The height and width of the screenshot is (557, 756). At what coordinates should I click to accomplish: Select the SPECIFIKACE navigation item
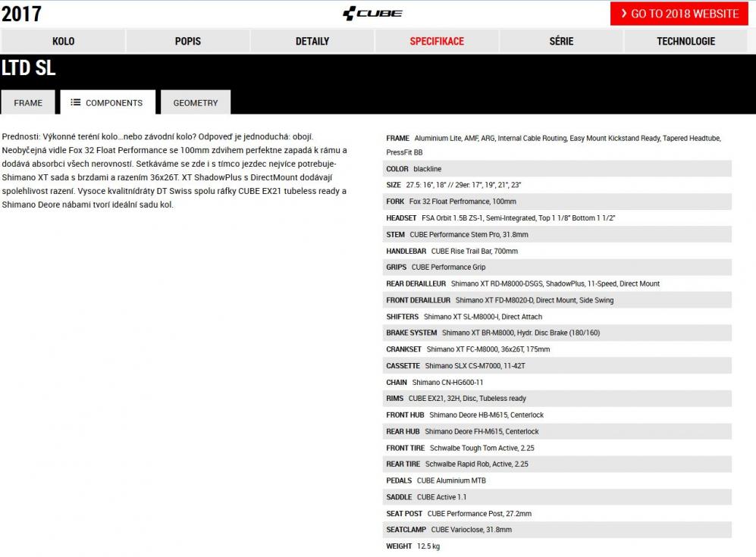pyautogui.click(x=437, y=41)
